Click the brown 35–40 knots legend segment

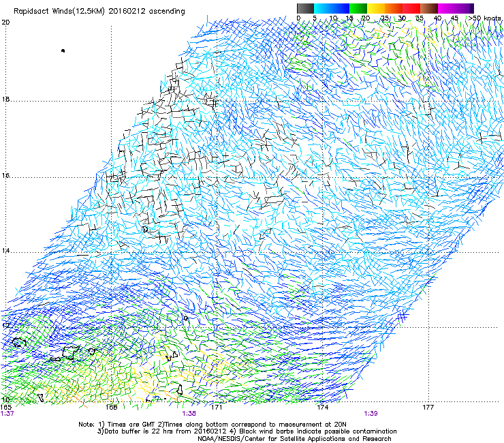click(429, 8)
